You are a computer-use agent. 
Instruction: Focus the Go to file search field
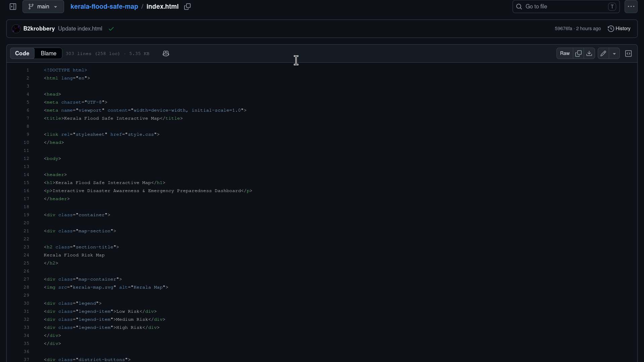click(x=566, y=7)
